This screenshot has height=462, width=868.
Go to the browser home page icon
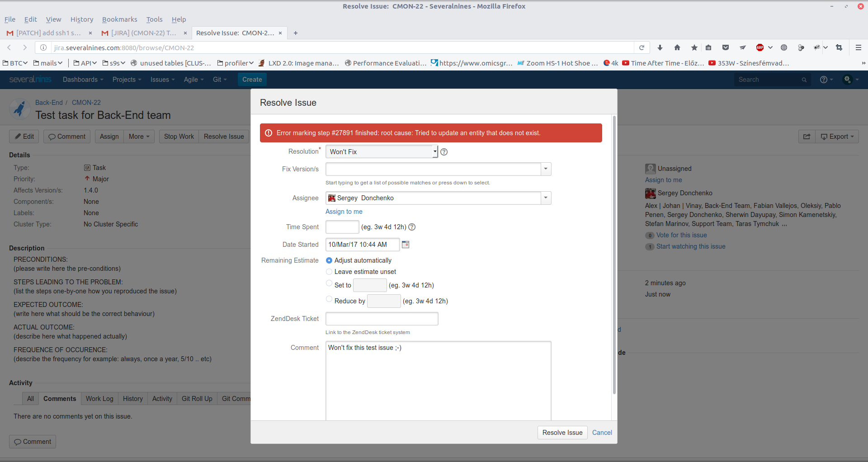click(677, 47)
